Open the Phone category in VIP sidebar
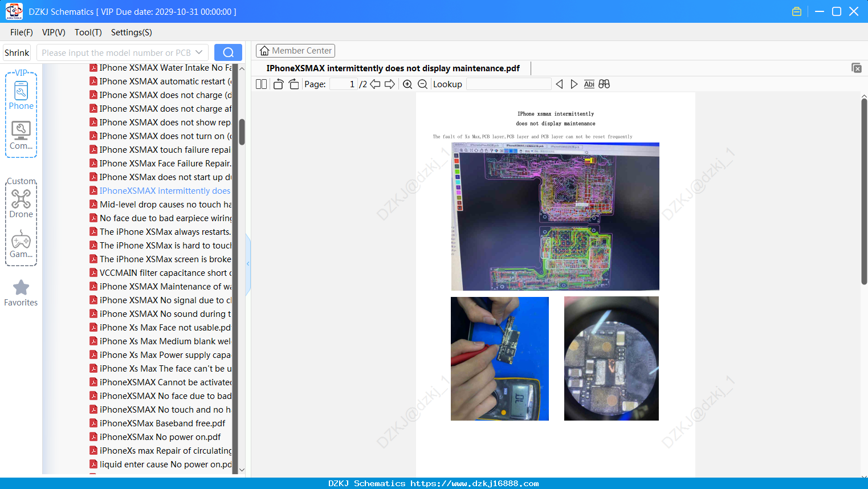Image resolution: width=868 pixels, height=489 pixels. (21, 96)
